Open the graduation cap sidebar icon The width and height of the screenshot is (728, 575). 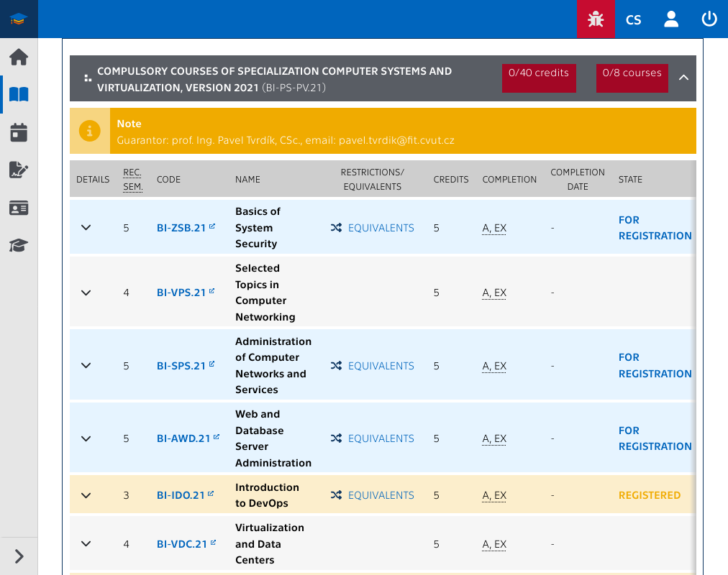pyautogui.click(x=19, y=245)
